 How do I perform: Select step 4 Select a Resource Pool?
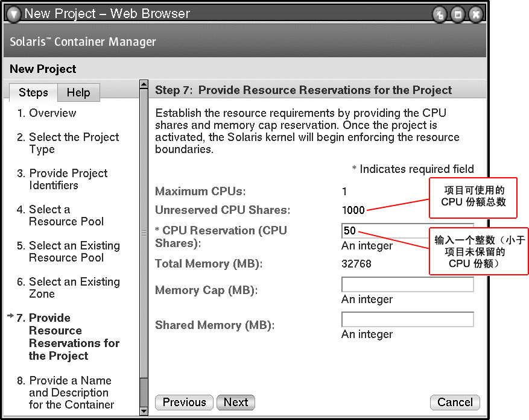[60, 215]
